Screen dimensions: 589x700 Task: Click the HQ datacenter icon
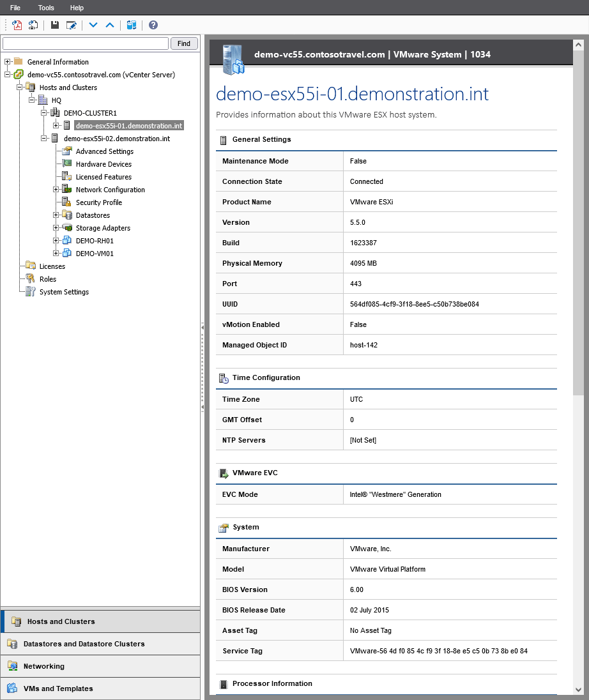[43, 100]
